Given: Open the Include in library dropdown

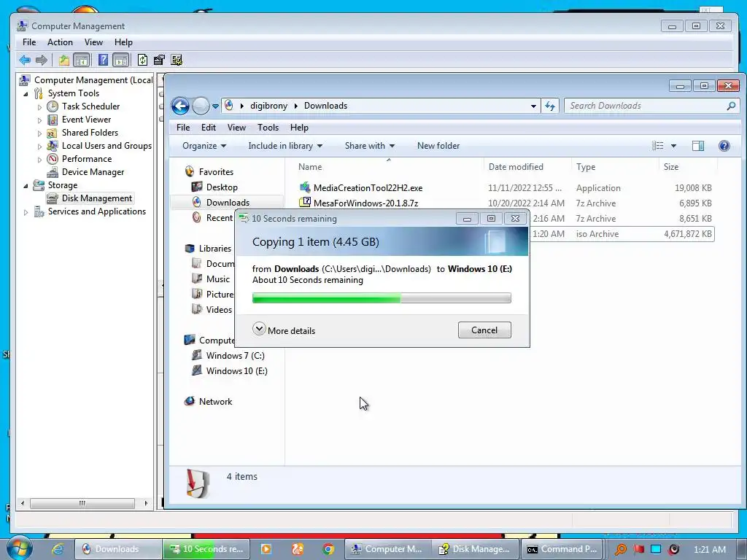Looking at the screenshot, I should point(285,146).
